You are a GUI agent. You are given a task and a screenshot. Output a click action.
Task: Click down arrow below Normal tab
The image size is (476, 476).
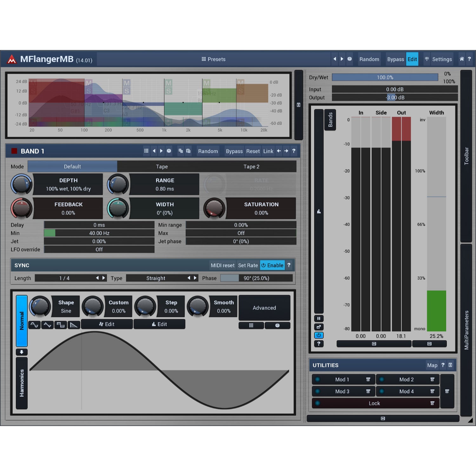[22, 352]
